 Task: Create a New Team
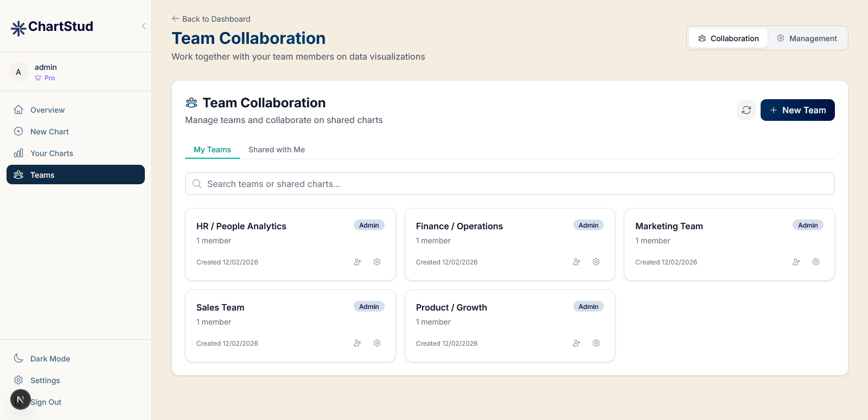(x=797, y=110)
